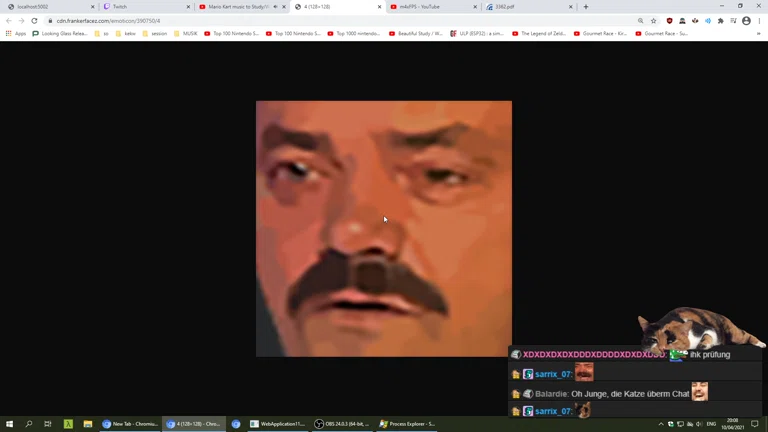This screenshot has width=768, height=432.
Task: Open Top 1000 nintendo bookmark
Action: point(354,34)
